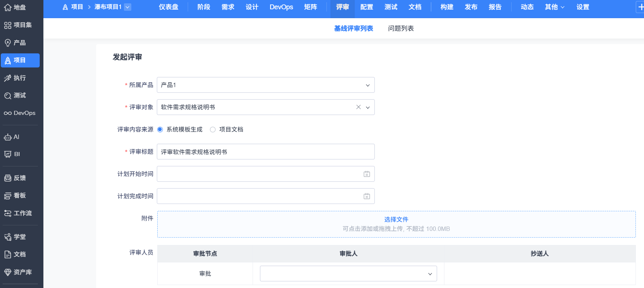
Task: Clear 评审对象 selection with the X icon
Action: point(358,107)
